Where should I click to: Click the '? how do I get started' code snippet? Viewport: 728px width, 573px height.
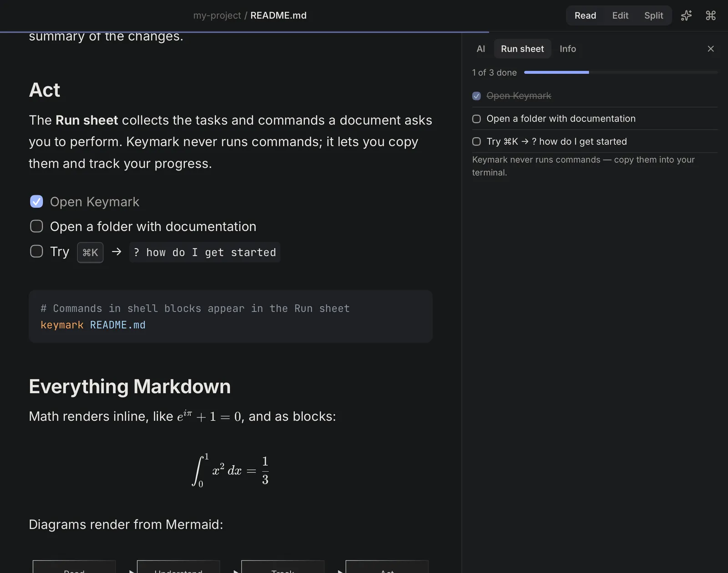coord(205,252)
